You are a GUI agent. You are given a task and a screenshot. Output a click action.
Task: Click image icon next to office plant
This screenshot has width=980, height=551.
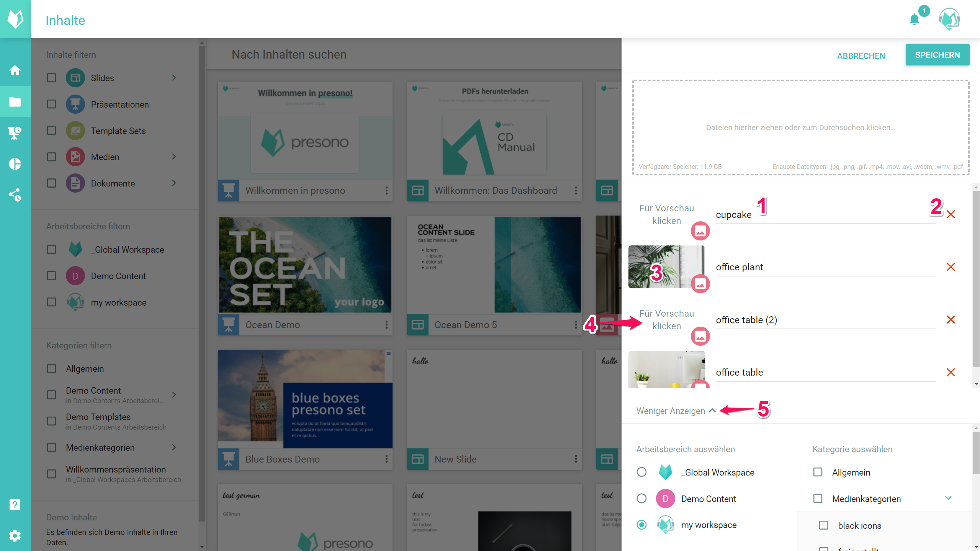tap(700, 284)
